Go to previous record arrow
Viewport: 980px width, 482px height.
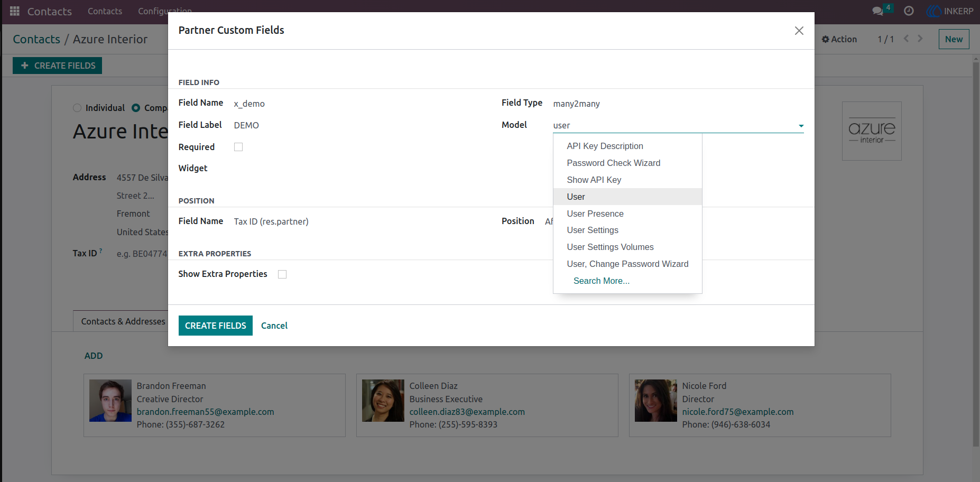point(907,39)
